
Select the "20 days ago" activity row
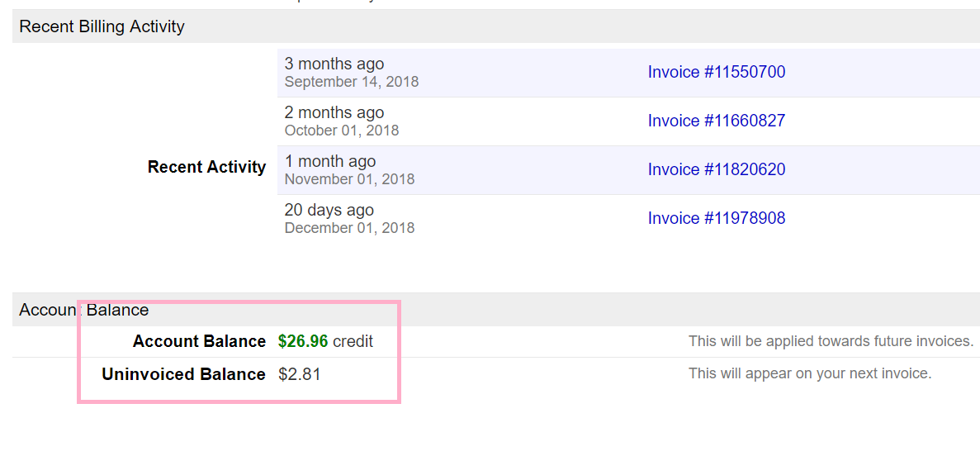pyautogui.click(x=329, y=210)
